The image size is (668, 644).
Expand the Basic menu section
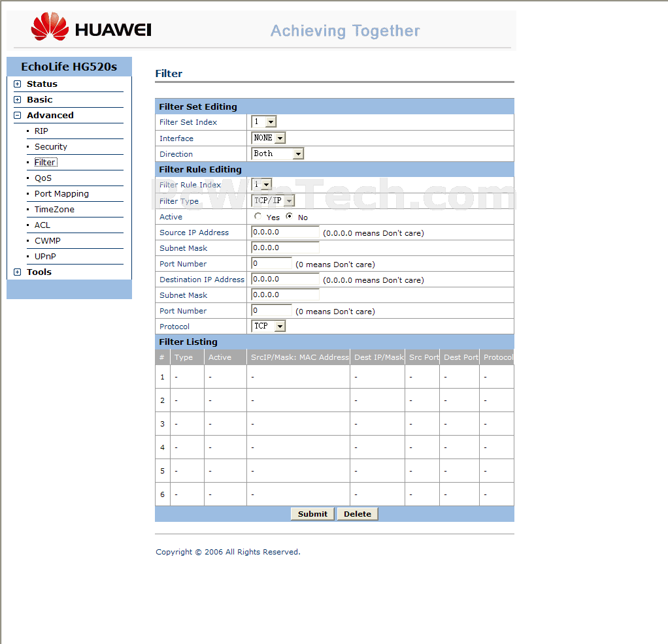(x=18, y=100)
